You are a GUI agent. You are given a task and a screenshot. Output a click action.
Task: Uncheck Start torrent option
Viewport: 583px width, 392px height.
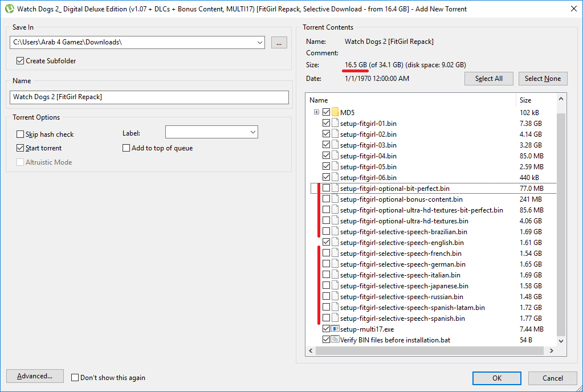[x=20, y=148]
